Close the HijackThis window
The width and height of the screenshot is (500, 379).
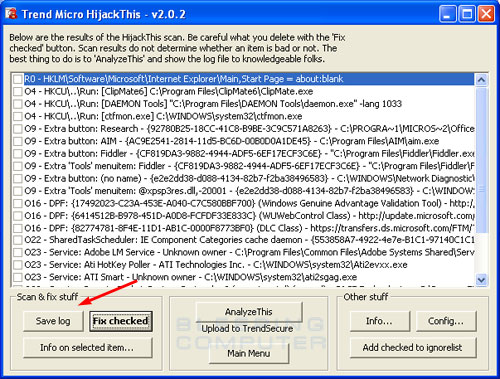[x=486, y=14]
